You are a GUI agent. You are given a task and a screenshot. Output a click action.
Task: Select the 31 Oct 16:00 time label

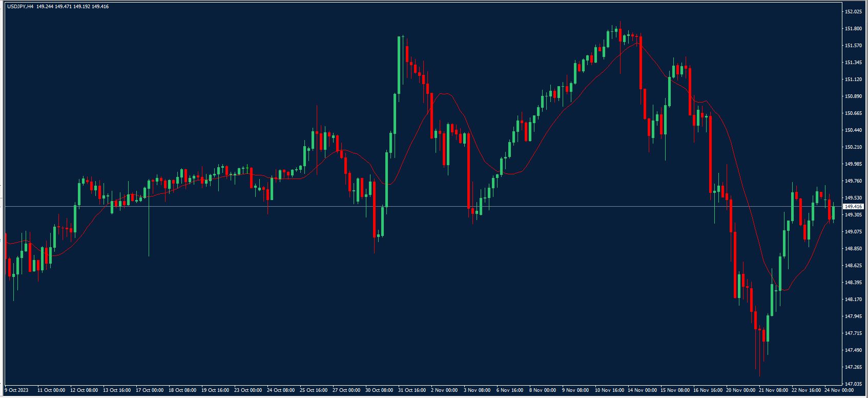[x=412, y=390]
